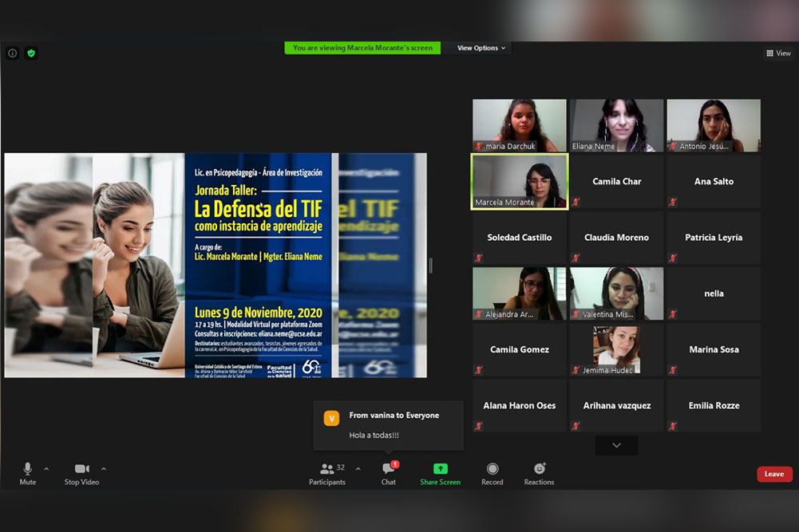Screen dimensions: 799x532
Task: Select the Alana Haron Oses tile
Action: click(x=520, y=406)
